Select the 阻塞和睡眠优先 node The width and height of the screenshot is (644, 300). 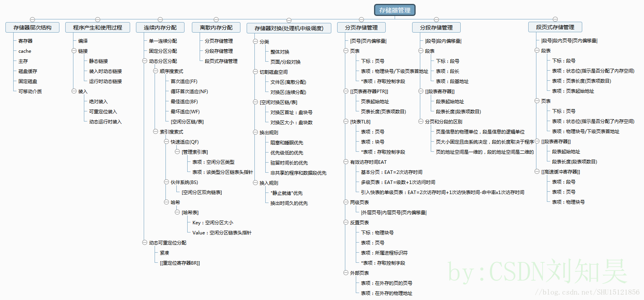[287, 142]
